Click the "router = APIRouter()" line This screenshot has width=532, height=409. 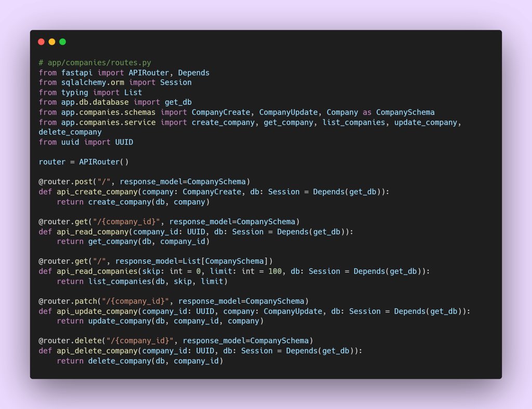pos(84,162)
